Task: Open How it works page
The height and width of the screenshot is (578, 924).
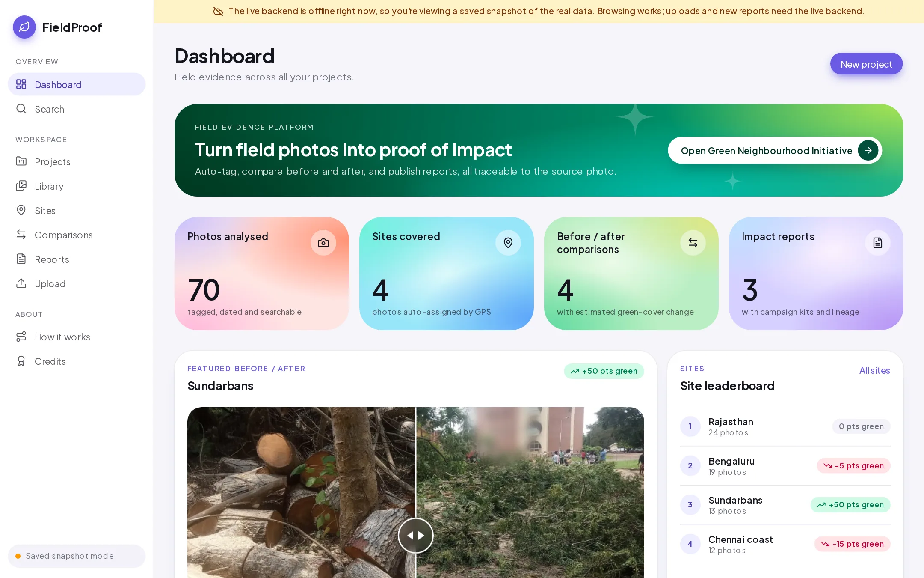Action: (x=77, y=337)
